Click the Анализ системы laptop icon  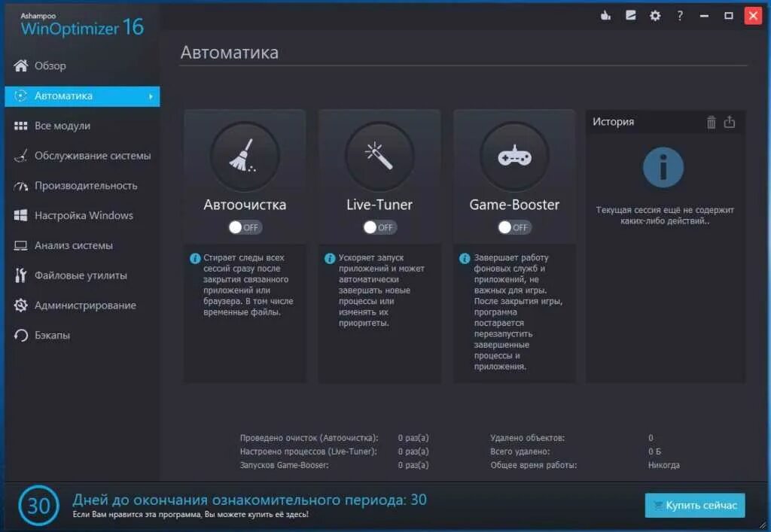pos(20,245)
